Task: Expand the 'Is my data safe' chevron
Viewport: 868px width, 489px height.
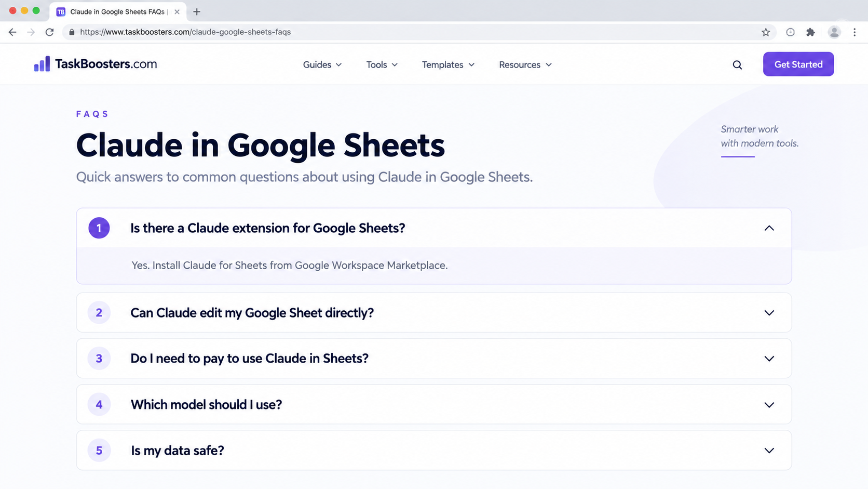Action: [x=769, y=451]
